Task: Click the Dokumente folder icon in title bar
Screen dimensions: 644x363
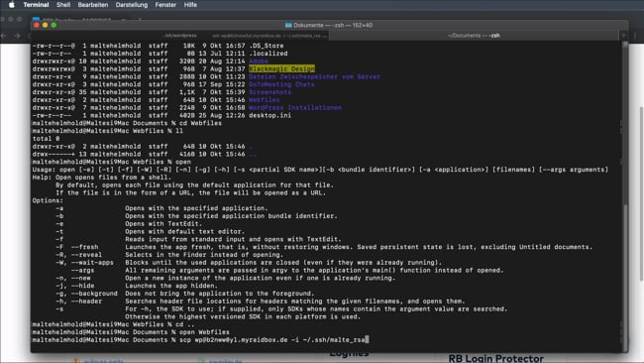Action: coord(288,25)
